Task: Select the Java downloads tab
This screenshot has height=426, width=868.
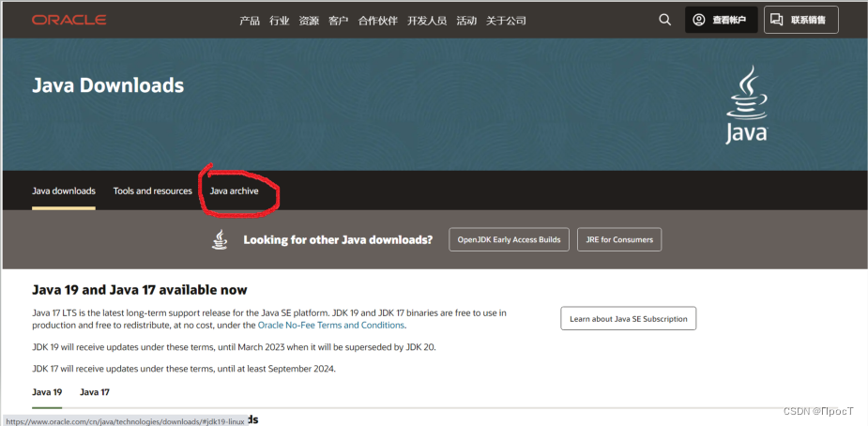Action: (64, 190)
